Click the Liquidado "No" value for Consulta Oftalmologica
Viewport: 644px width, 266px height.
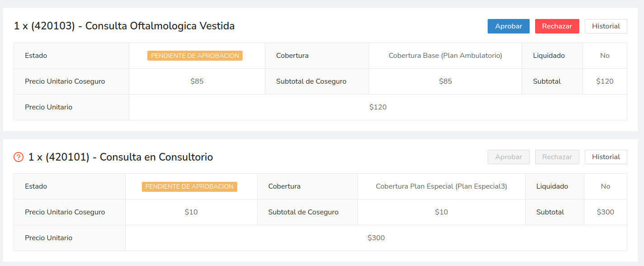(x=605, y=56)
